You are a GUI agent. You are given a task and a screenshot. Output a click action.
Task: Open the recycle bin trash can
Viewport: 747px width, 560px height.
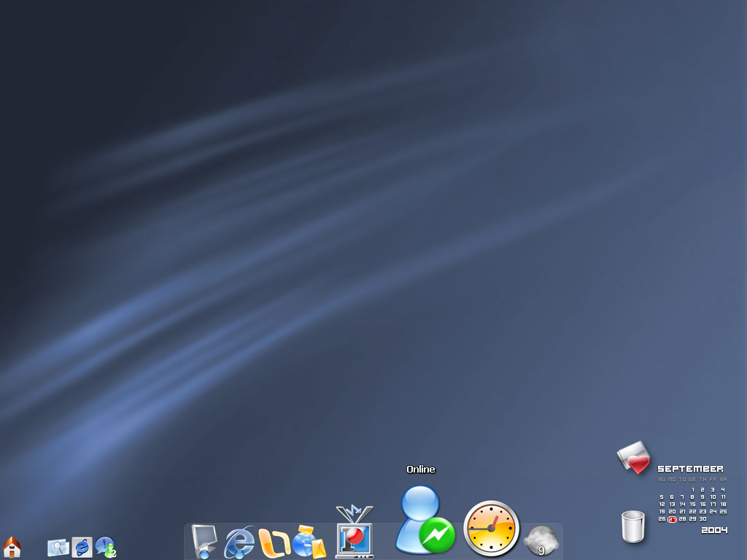(x=633, y=526)
